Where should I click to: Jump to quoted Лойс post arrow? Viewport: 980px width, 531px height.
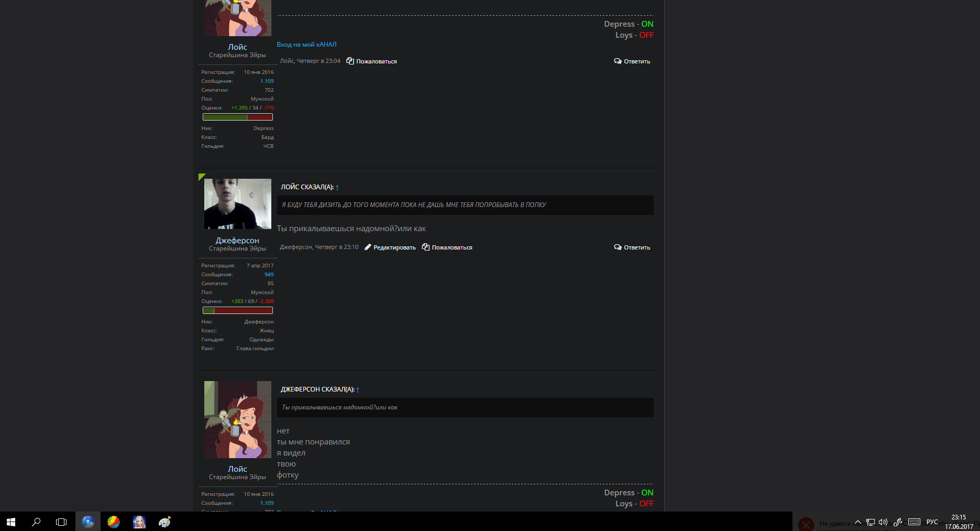pos(337,187)
